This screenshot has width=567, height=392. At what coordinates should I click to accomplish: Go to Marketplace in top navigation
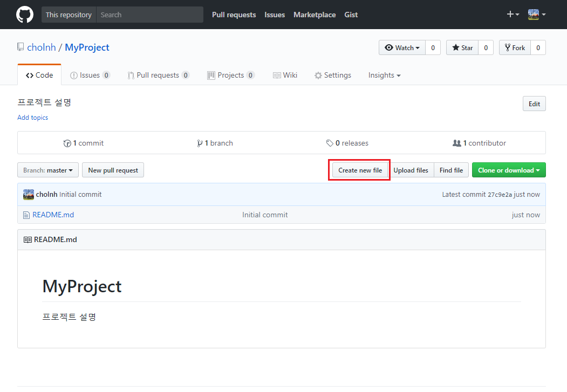pyautogui.click(x=315, y=15)
